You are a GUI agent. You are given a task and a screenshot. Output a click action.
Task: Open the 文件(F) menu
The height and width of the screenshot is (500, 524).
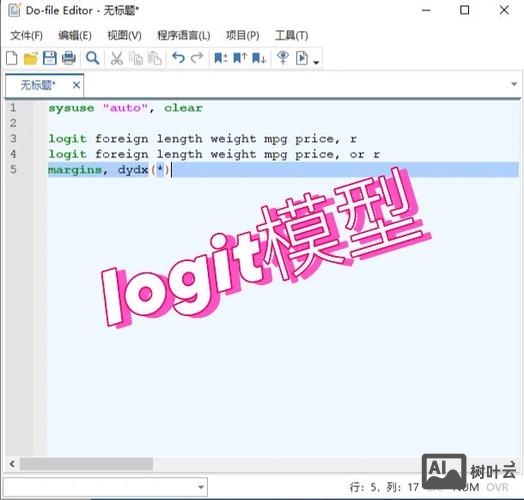[x=26, y=35]
